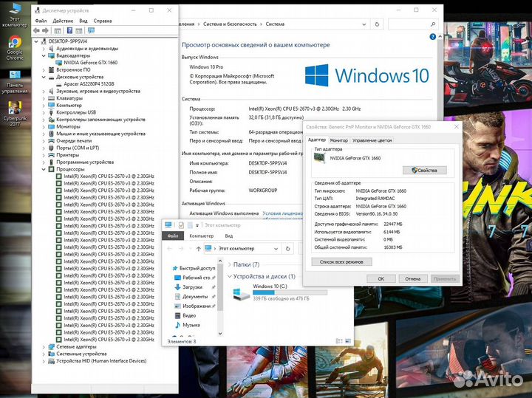Click the monitor scan icon in Device Manager toolbar

coord(91,30)
